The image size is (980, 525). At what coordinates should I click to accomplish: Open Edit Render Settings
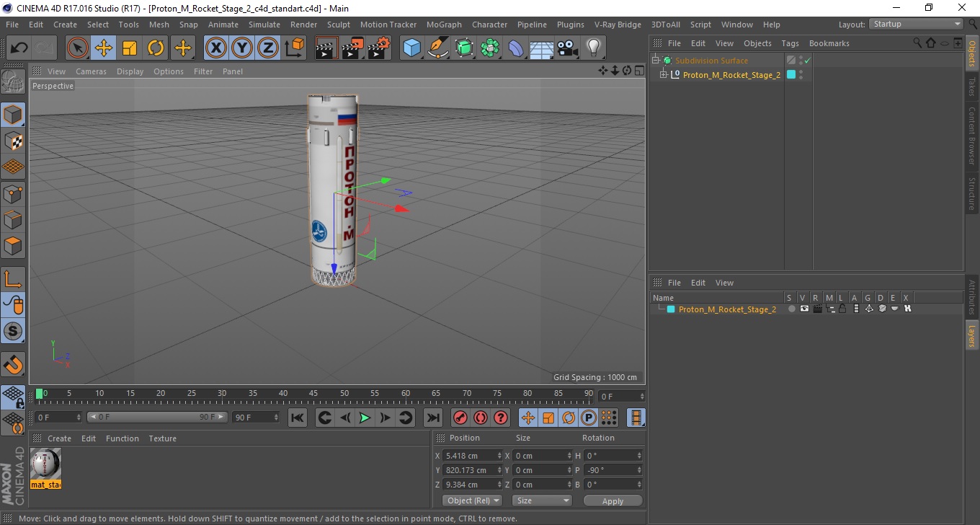(x=378, y=48)
